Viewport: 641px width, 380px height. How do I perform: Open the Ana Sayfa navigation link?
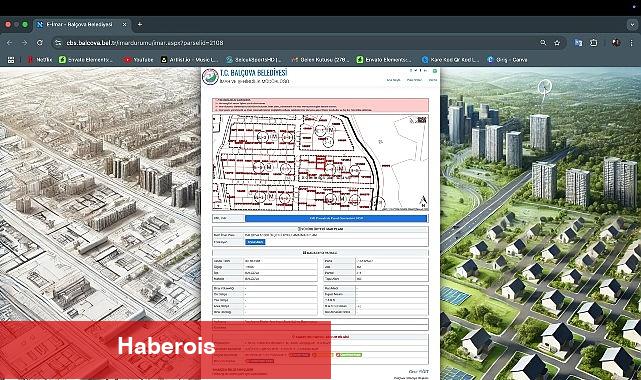(x=393, y=80)
